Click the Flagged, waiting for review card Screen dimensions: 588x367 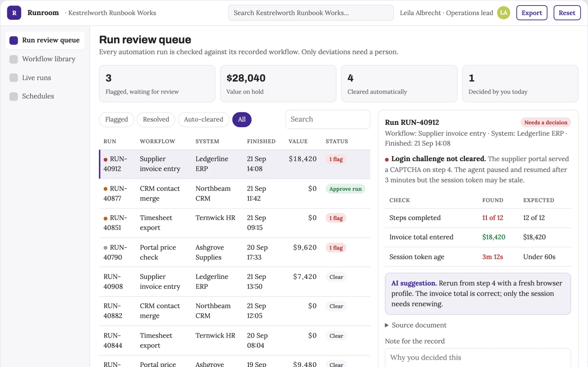pyautogui.click(x=157, y=84)
